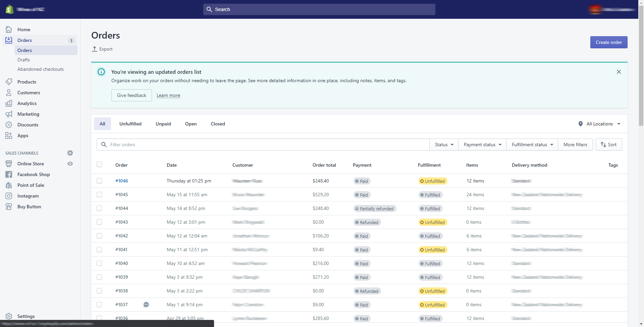The height and width of the screenshot is (327, 644).
Task: Open Instagram sales channel icon
Action: click(x=9, y=196)
